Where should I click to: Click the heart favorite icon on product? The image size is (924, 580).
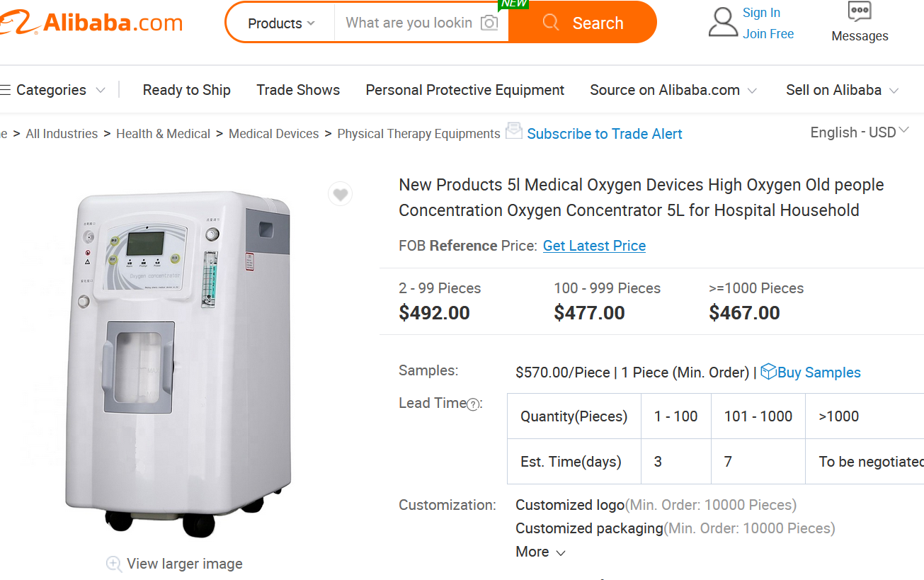pyautogui.click(x=341, y=194)
